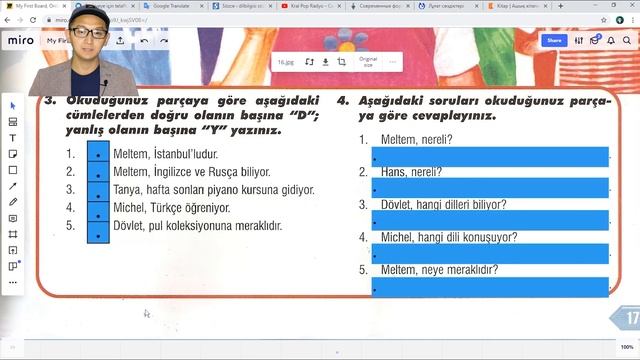
Task: Click blue answer bar under Hans, nereli?
Action: (x=490, y=188)
